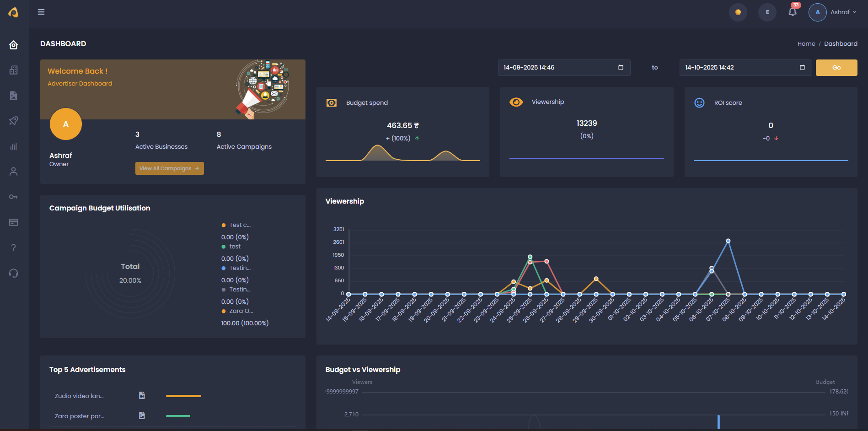Screen dimensions: 868x431
Task: Open the Advertisements media icon in sidebar
Action: pyautogui.click(x=13, y=96)
